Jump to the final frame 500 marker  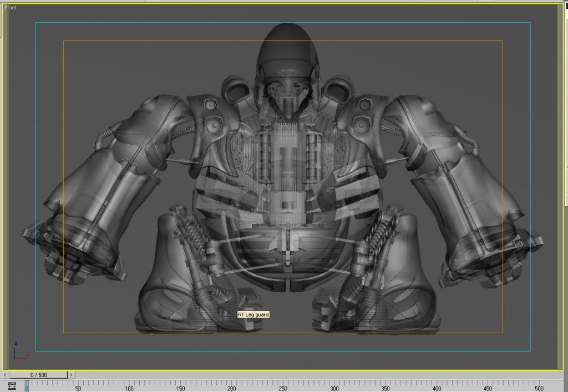(539, 386)
